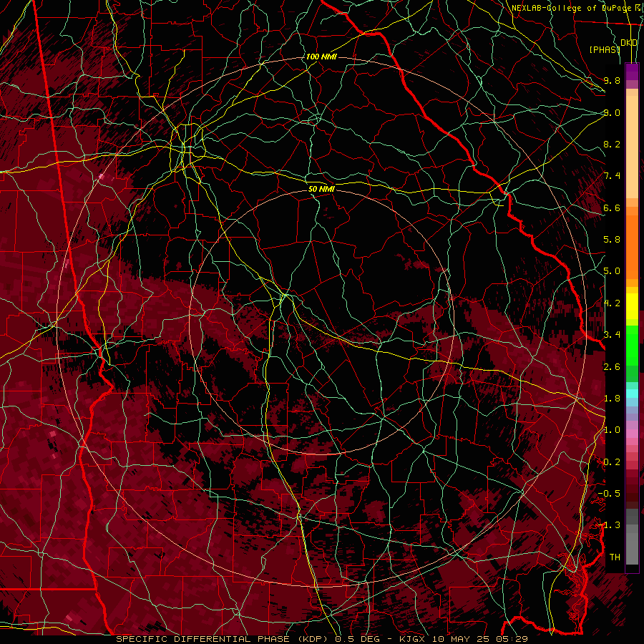644x644 pixels.
Task: Click the TH threshold label on the scale
Action: click(615, 557)
